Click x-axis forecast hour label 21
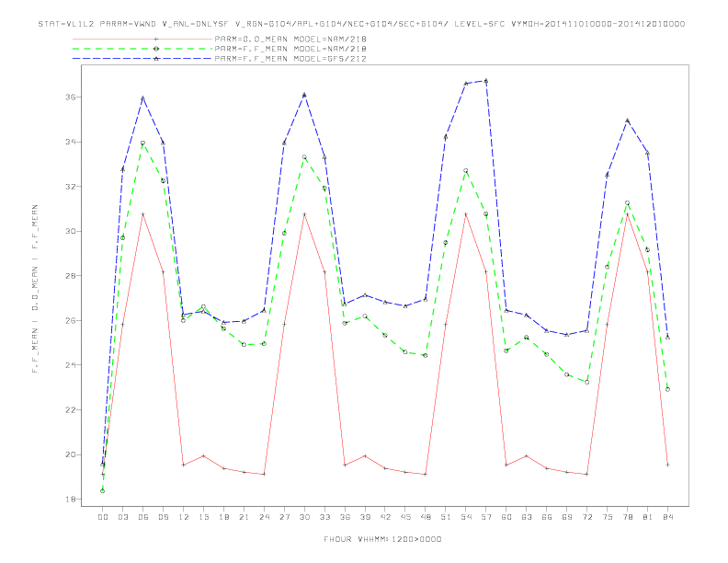 244,517
